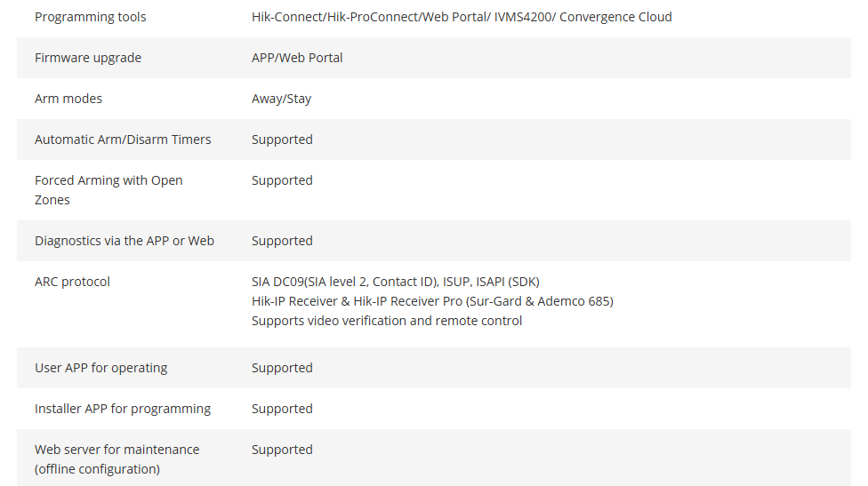Select the Hik-Connect/Hik-ProConnect tools value text
This screenshot has width=868, height=486.
(462, 17)
